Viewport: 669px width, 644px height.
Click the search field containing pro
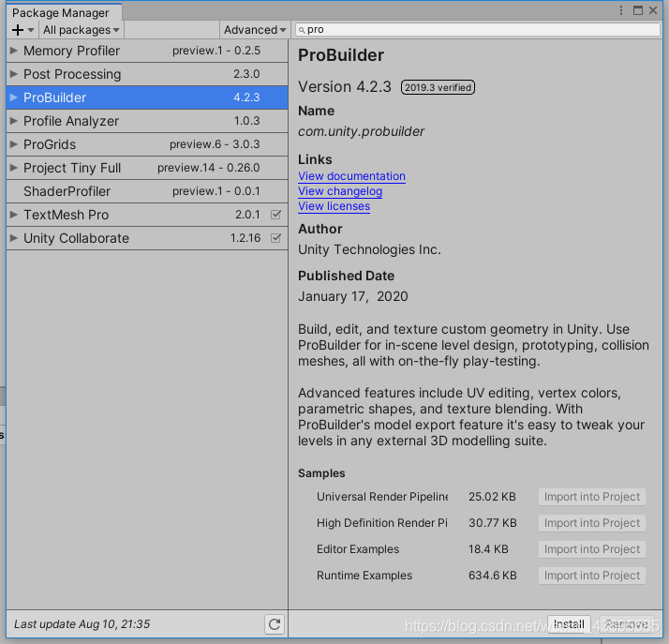click(x=478, y=30)
